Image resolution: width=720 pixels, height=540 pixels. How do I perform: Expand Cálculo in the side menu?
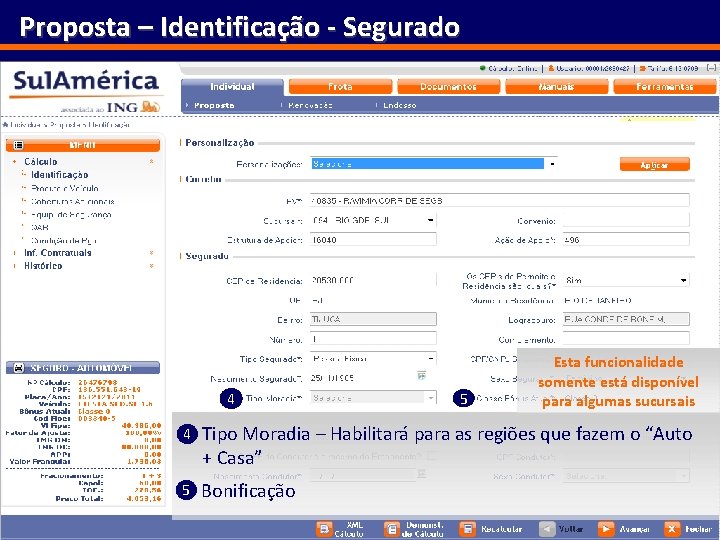pos(40,162)
